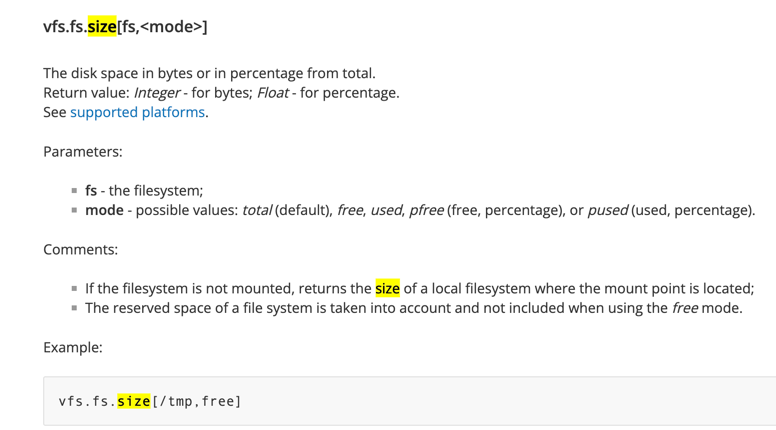Click the italic 'used' mode value
776x430 pixels.
(x=387, y=210)
